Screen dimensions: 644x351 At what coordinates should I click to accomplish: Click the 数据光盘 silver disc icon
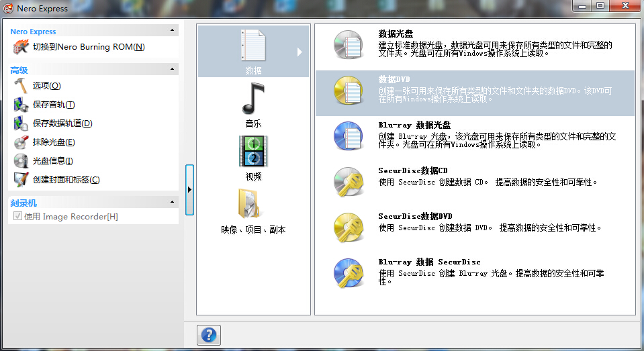tap(349, 45)
